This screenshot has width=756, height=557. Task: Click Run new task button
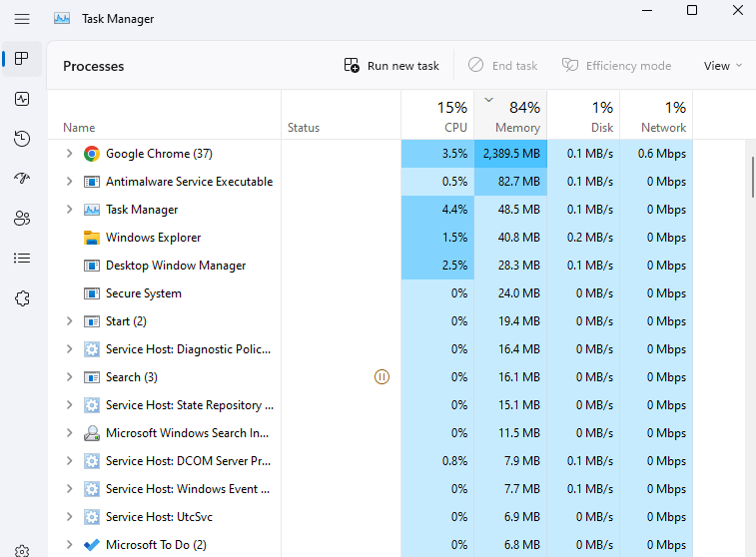click(x=391, y=66)
